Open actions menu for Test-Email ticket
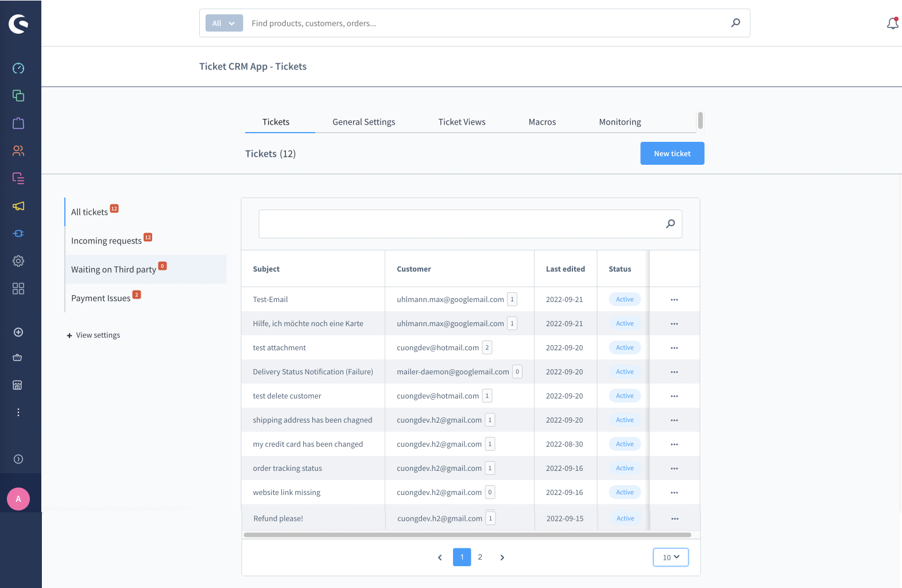This screenshot has width=902, height=588. [674, 300]
